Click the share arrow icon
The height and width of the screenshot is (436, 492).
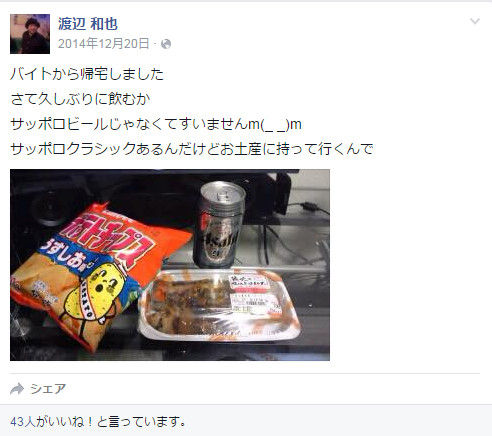[17, 389]
